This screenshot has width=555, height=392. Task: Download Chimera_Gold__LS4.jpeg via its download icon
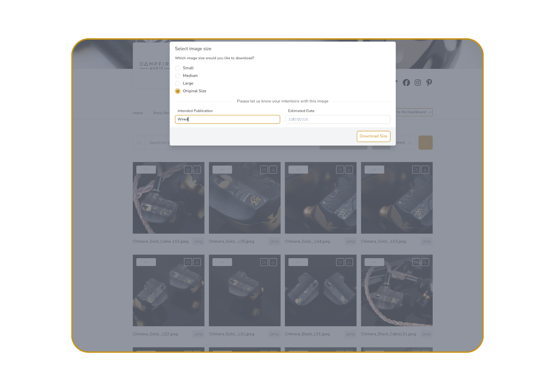[x=349, y=170]
